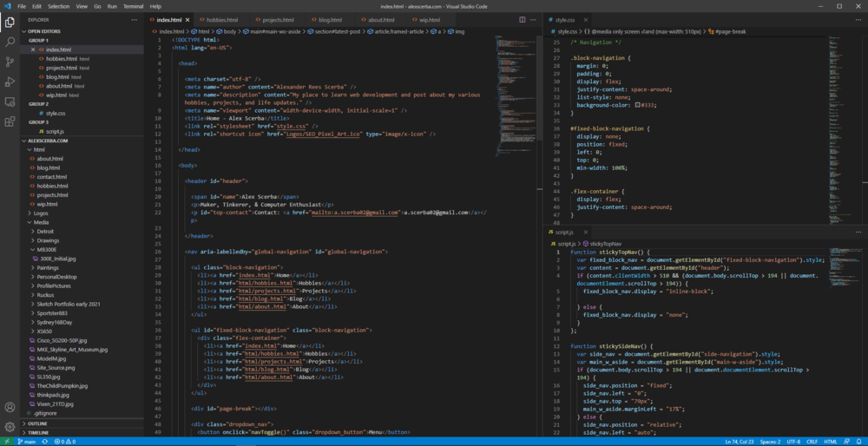
Task: Open more actions for the style.css editor group
Action: coord(858,19)
